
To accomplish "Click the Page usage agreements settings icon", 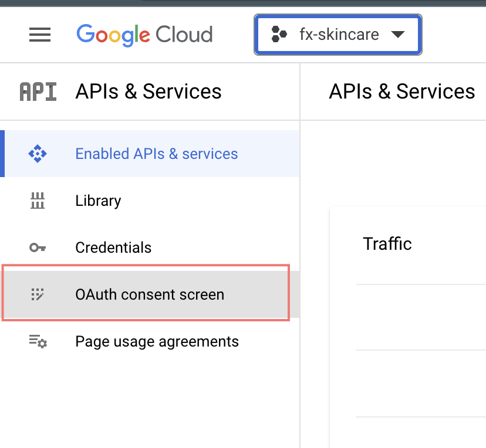I will [x=38, y=341].
